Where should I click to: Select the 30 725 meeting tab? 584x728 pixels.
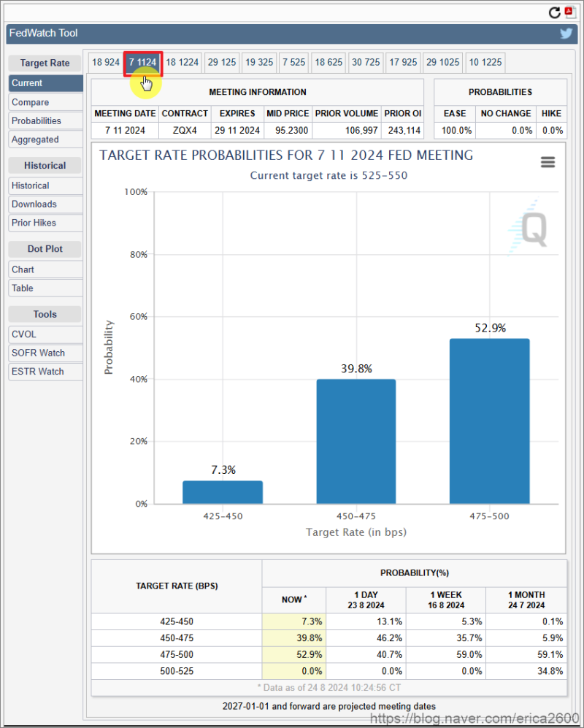click(366, 62)
